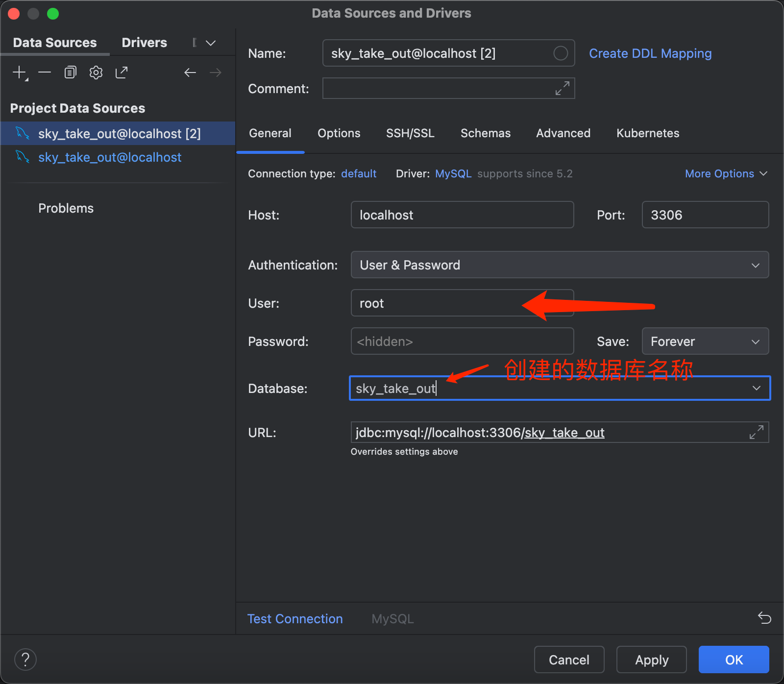Click the Create DDL Mapping link
This screenshot has width=784, height=684.
[650, 53]
